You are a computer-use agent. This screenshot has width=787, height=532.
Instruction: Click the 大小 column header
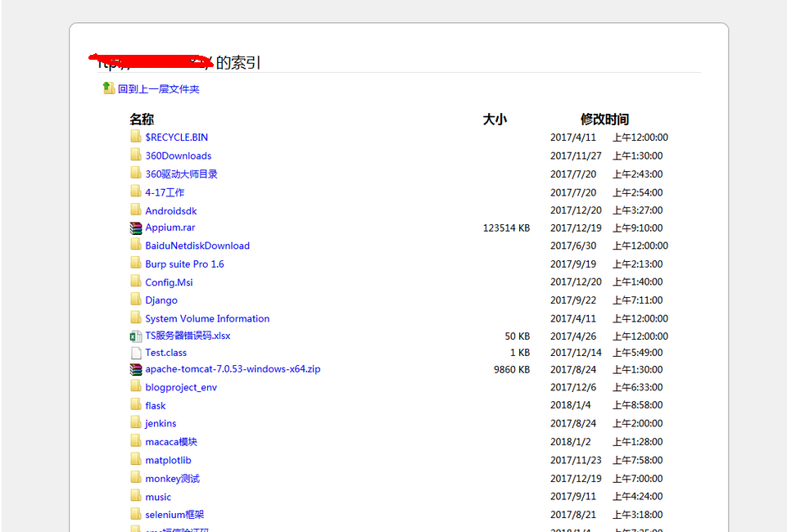[495, 119]
